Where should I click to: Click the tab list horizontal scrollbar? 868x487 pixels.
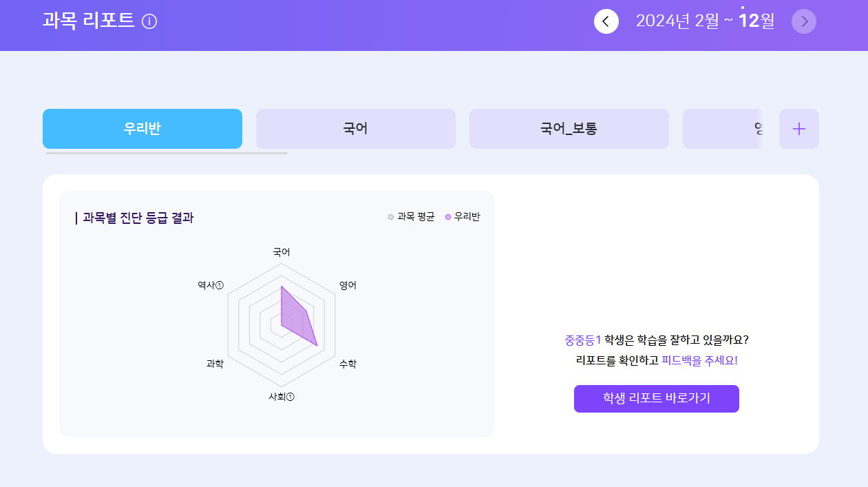point(167,153)
